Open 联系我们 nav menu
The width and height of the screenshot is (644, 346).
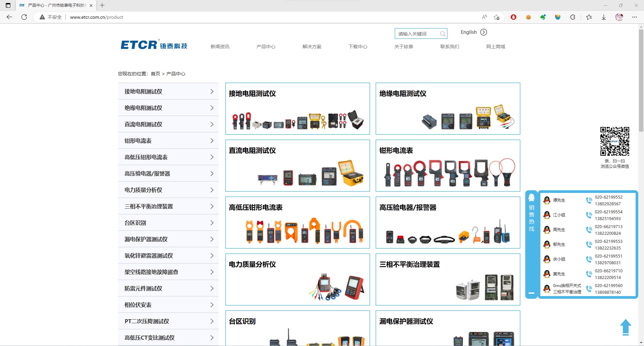tap(450, 47)
